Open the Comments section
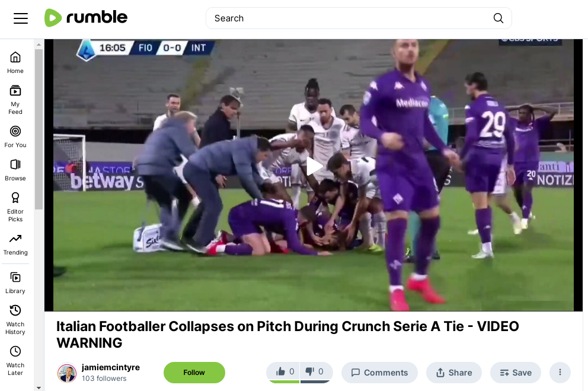 (379, 373)
